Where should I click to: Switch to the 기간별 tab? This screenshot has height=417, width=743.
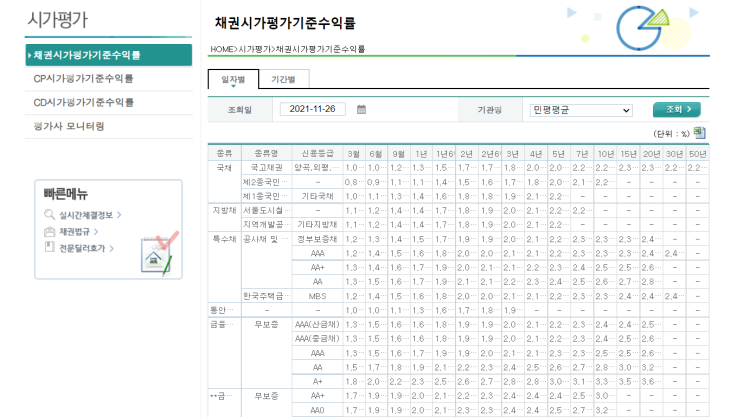pos(283,79)
